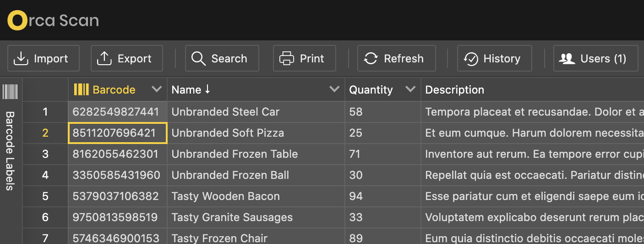
Task: Select row number 5
Action: point(45,196)
